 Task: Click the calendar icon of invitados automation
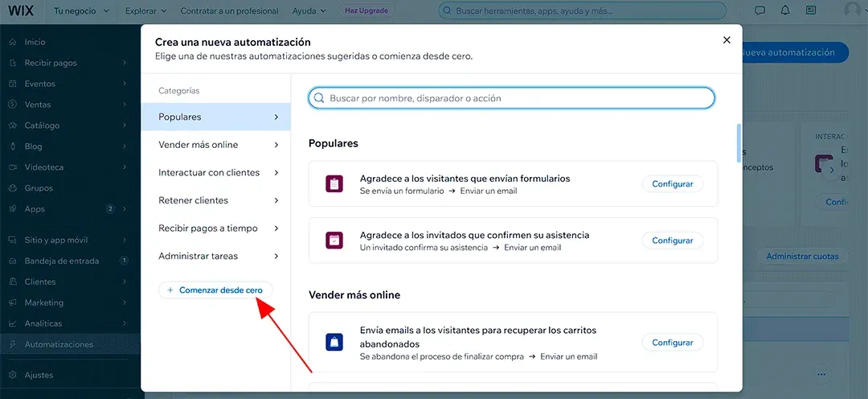click(x=334, y=240)
